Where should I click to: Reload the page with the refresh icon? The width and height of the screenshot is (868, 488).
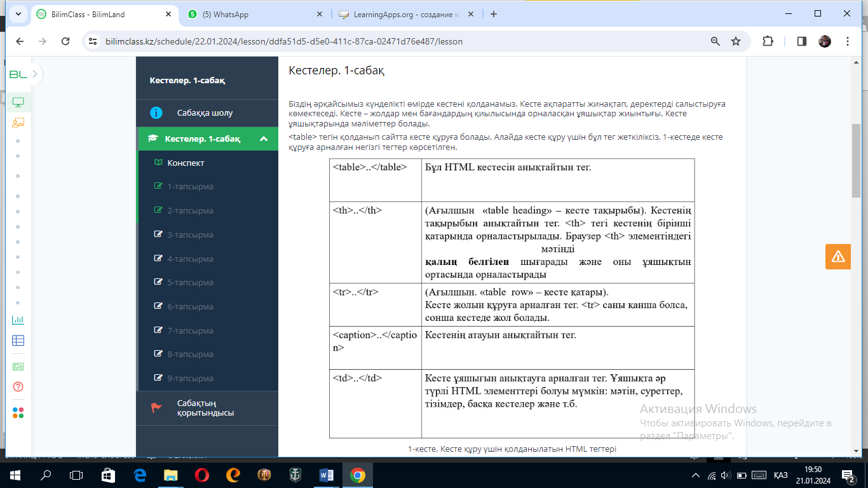point(65,41)
